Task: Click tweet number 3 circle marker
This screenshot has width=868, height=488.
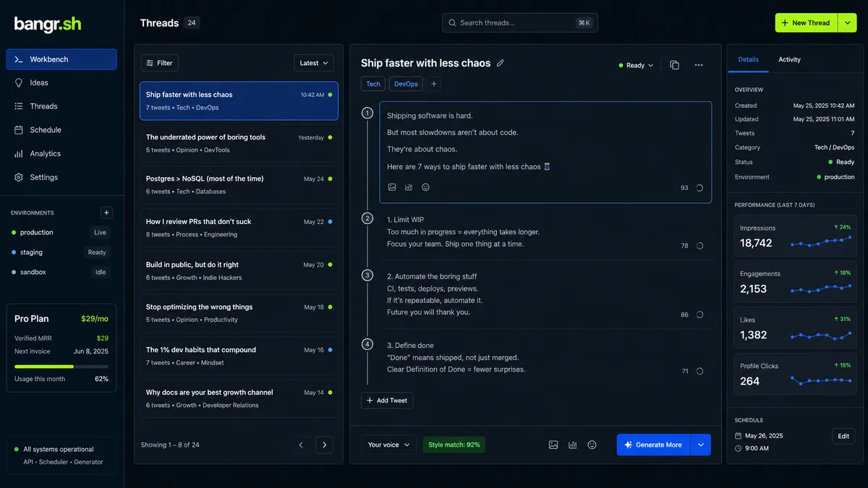Action: (x=367, y=275)
